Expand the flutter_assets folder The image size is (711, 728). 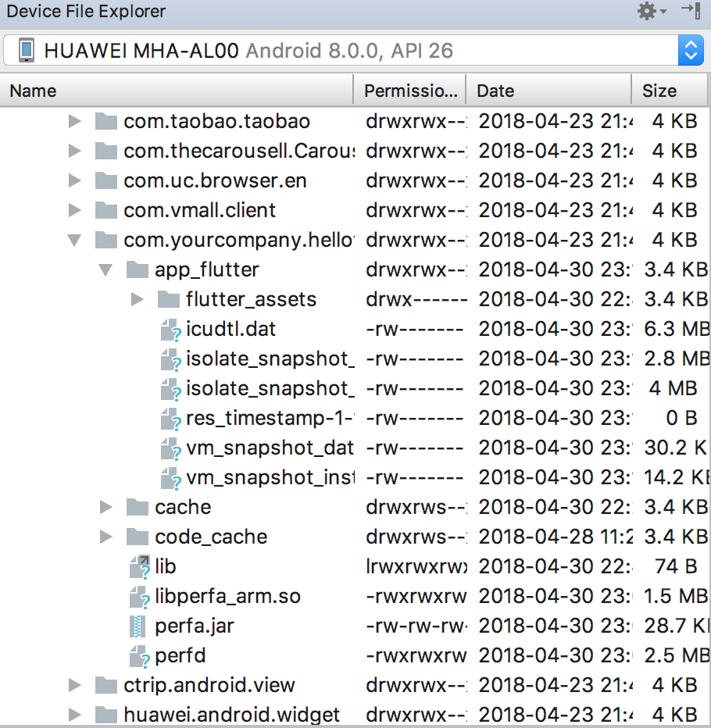coord(138,299)
